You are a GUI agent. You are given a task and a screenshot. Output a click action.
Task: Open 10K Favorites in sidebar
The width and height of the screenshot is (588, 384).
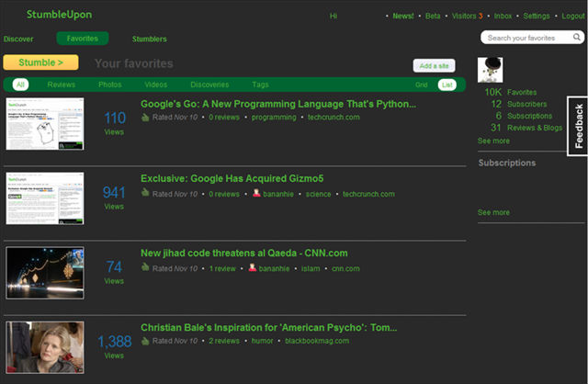pyautogui.click(x=511, y=92)
